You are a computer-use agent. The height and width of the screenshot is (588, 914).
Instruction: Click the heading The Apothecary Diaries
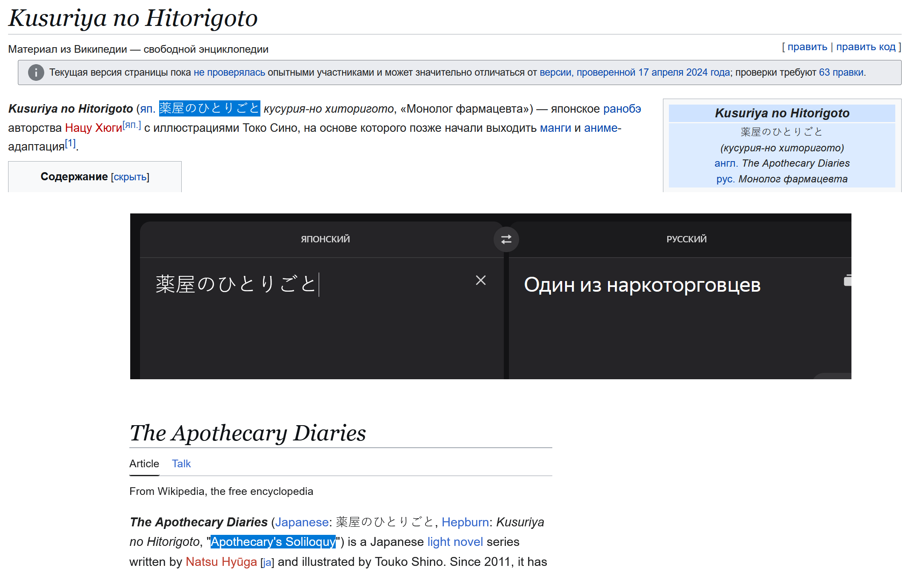pos(248,433)
